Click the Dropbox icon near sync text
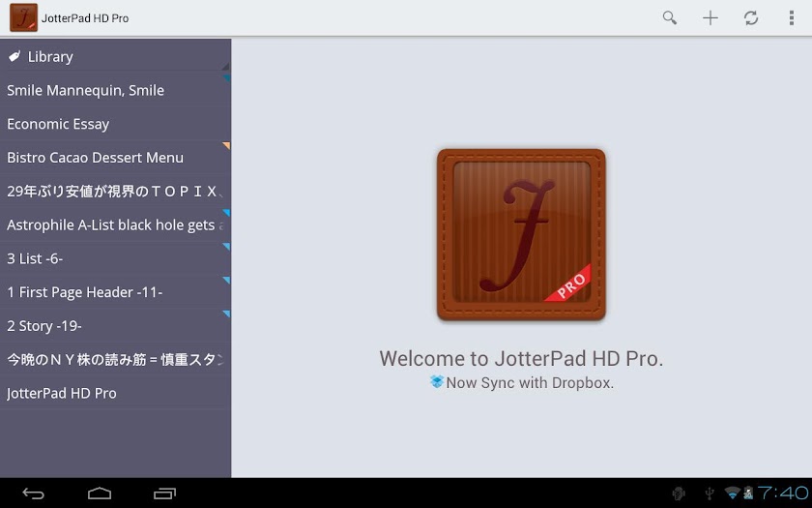The image size is (812, 508). click(437, 382)
